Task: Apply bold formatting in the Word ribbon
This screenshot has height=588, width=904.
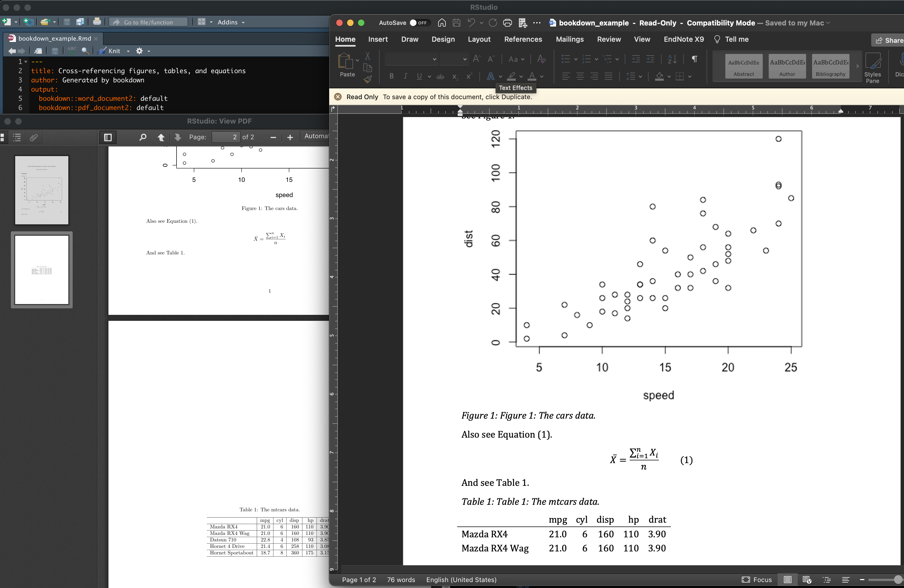Action: pyautogui.click(x=391, y=76)
